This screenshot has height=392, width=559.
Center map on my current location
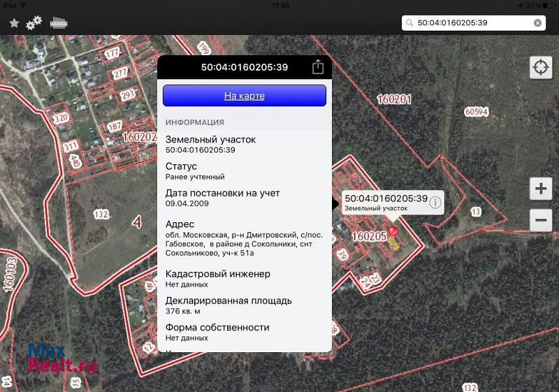point(540,68)
